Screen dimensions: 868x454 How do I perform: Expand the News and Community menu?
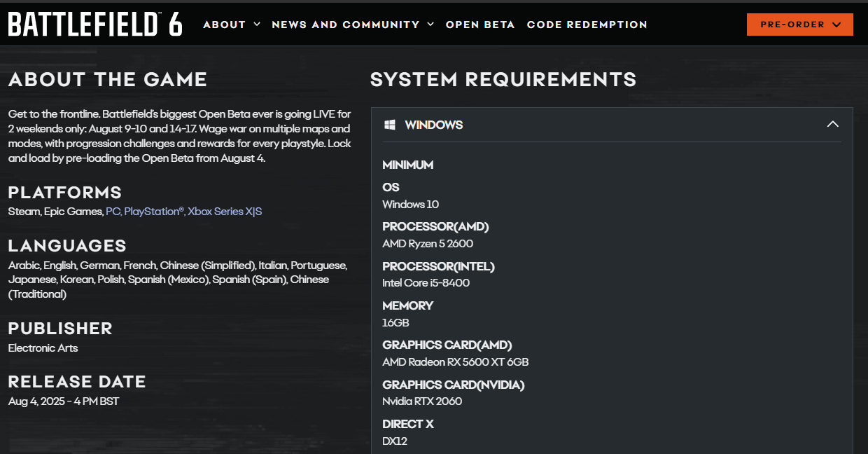click(x=353, y=25)
